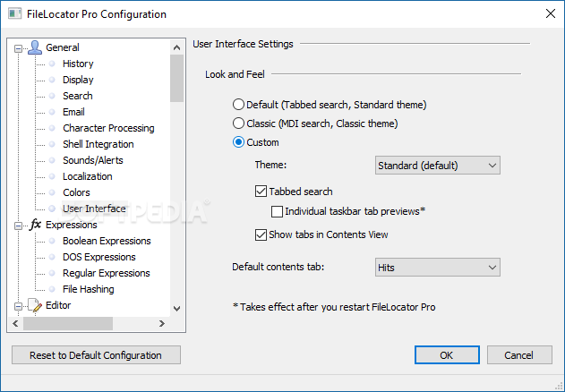Collapse the Editor tree node

(18, 306)
